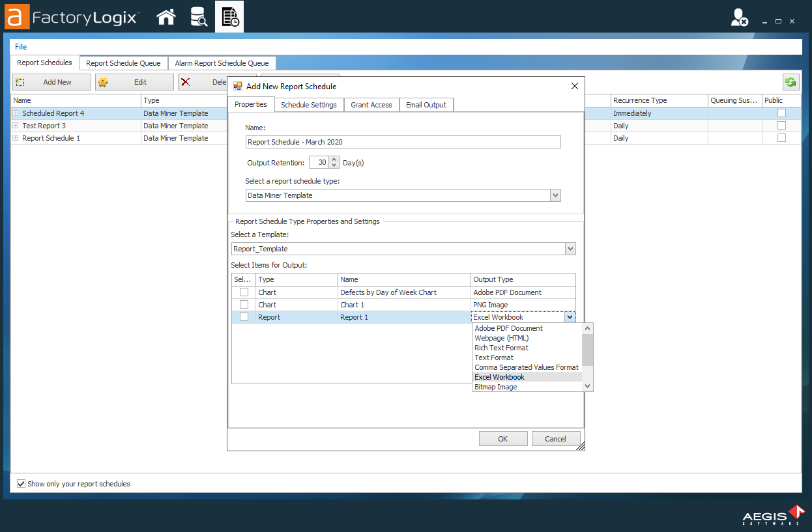This screenshot has width=812, height=532.
Task: Open the report schedules module icon
Action: [x=229, y=18]
